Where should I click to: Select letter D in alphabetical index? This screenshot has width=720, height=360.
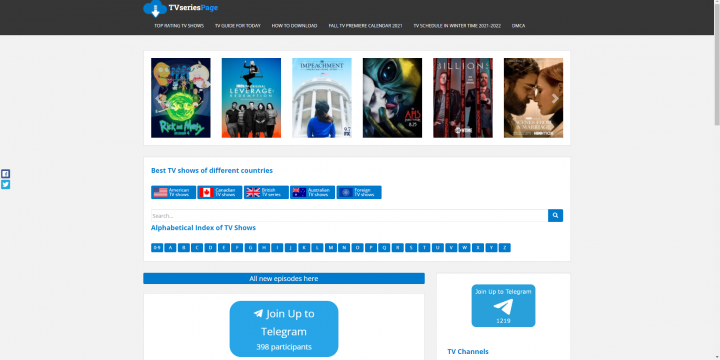pyautogui.click(x=210, y=248)
